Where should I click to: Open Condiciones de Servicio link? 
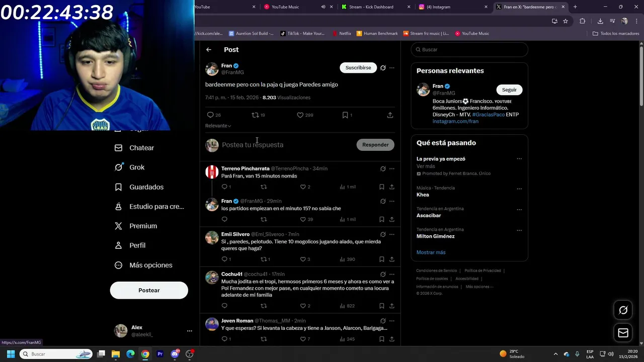click(x=437, y=270)
